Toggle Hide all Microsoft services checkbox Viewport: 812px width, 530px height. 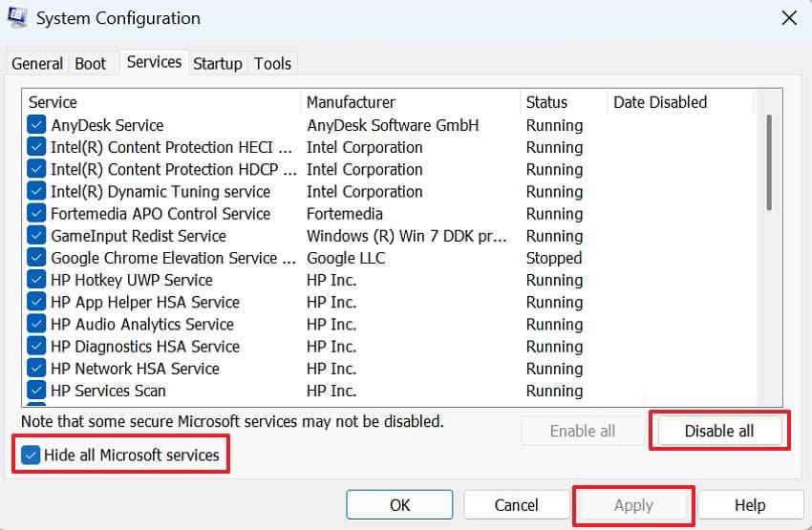31,455
